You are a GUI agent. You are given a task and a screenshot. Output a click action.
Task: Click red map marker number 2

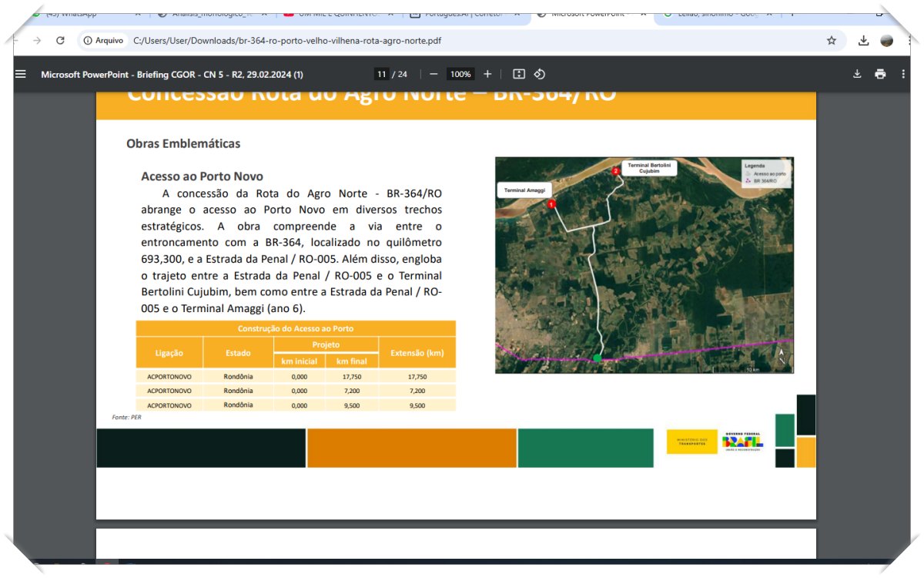pyautogui.click(x=615, y=171)
